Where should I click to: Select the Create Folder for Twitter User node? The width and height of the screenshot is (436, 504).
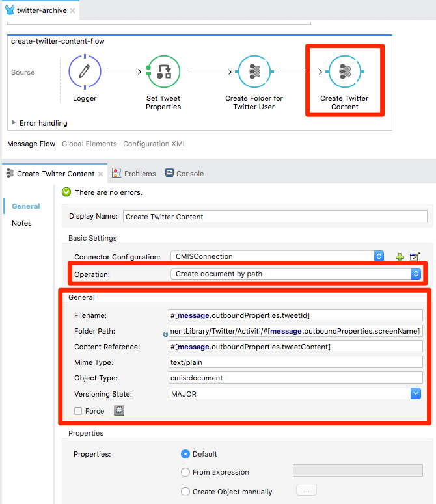click(x=254, y=72)
